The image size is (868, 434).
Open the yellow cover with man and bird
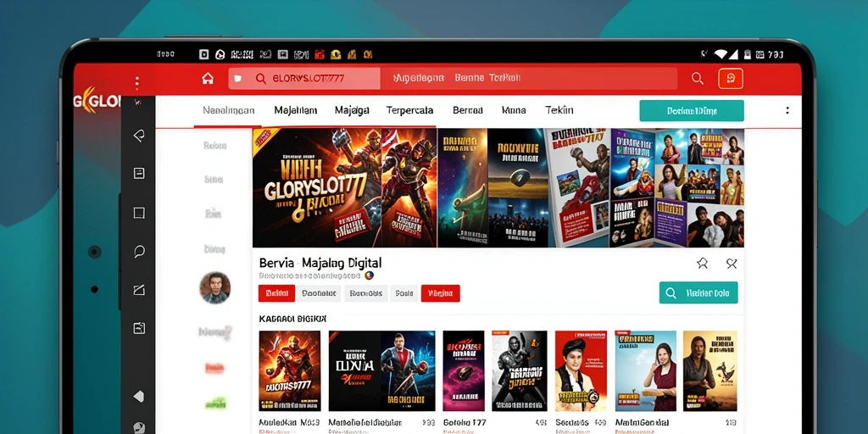point(710,371)
